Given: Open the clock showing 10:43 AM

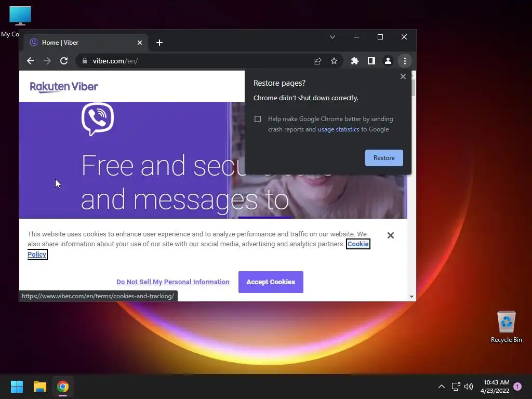Looking at the screenshot, I should click(495, 387).
